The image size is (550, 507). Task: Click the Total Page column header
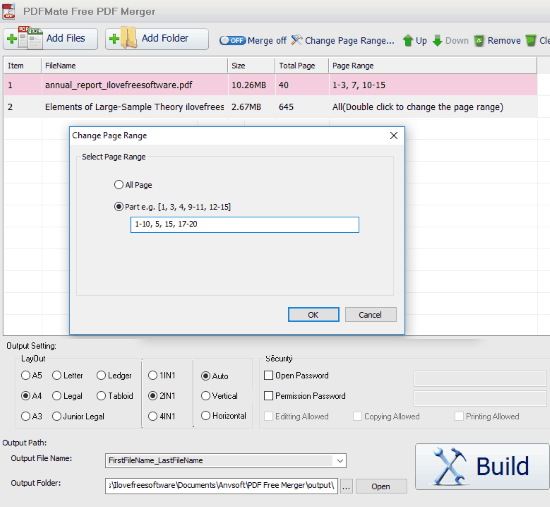coord(302,66)
